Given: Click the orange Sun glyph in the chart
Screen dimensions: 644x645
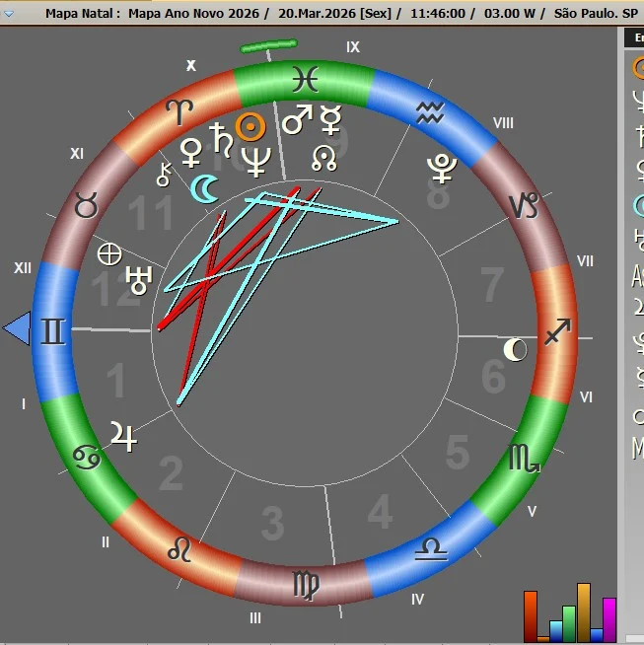Looking at the screenshot, I should click(253, 126).
